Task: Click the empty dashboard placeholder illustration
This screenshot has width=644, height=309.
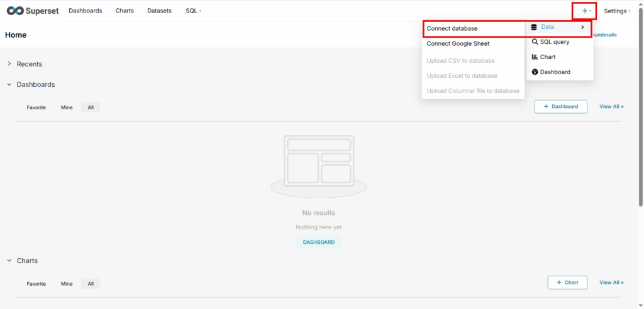Action: coord(318,165)
